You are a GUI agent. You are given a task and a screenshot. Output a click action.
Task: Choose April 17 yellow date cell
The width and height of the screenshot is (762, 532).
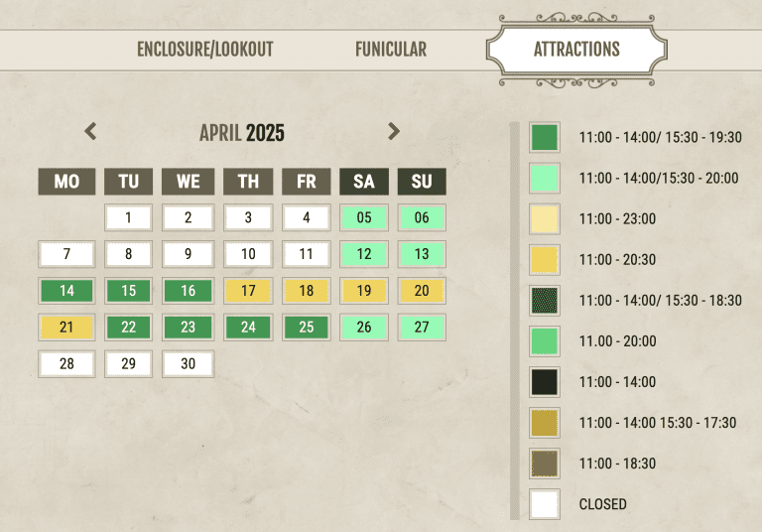pos(248,291)
